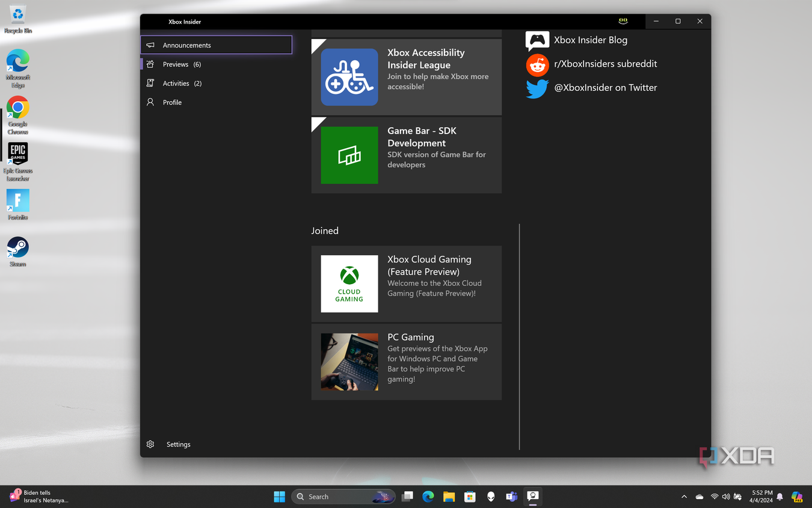Screen dimensions: 812x508
Task: Open Task View on taskbar
Action: (408, 497)
